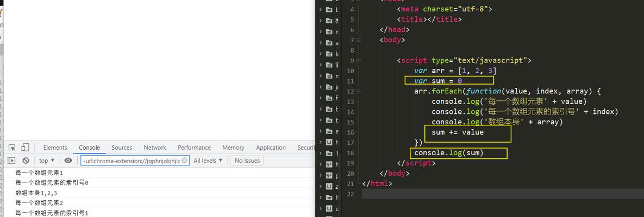Open the All levels log dropdown
Screen dimensions: 644x217
(x=208, y=161)
